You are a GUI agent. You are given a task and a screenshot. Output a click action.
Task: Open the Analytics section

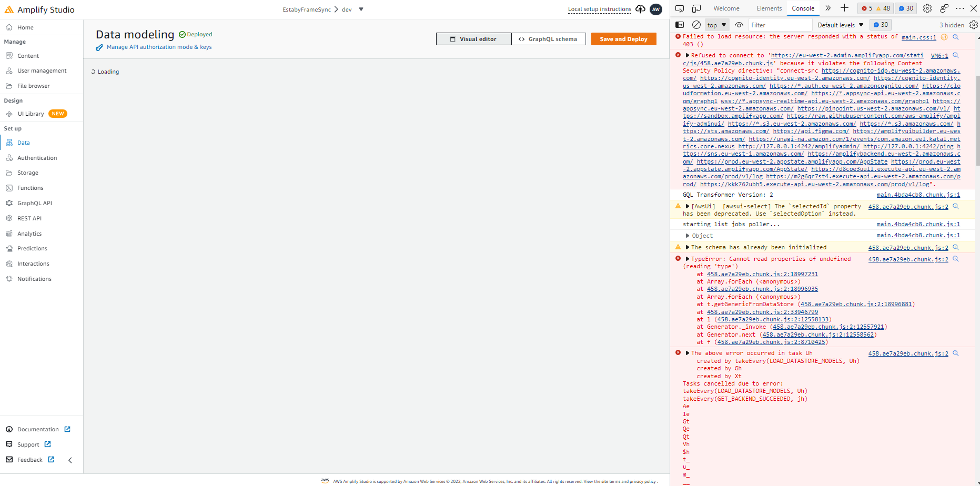tap(29, 233)
